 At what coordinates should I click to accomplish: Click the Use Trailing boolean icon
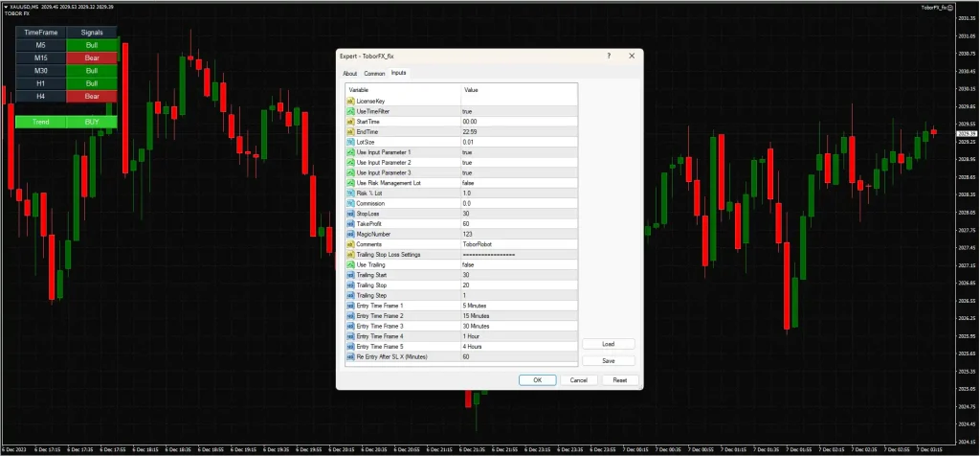(x=350, y=264)
